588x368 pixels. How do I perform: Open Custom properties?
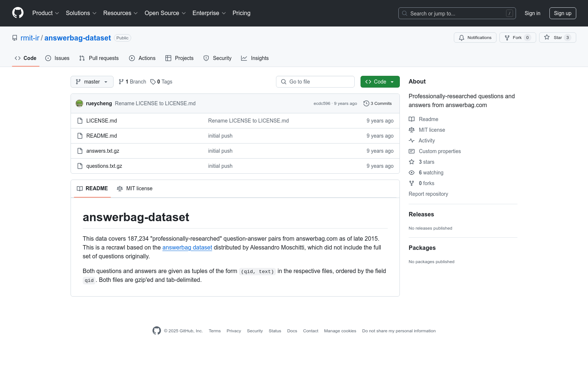pos(435,151)
